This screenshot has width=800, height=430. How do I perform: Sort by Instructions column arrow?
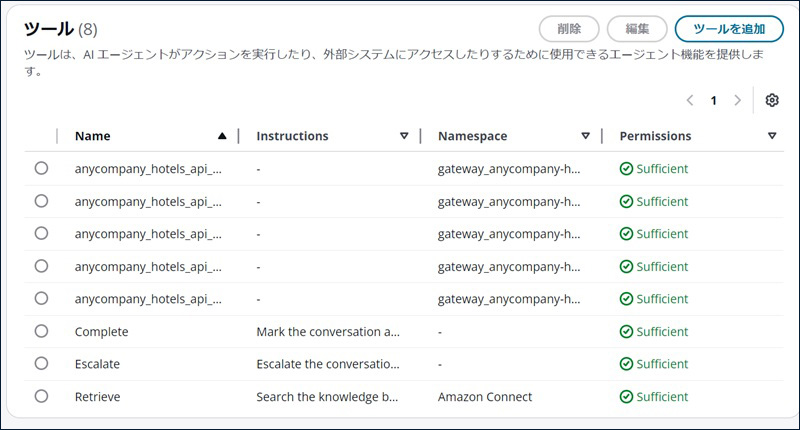(x=404, y=136)
